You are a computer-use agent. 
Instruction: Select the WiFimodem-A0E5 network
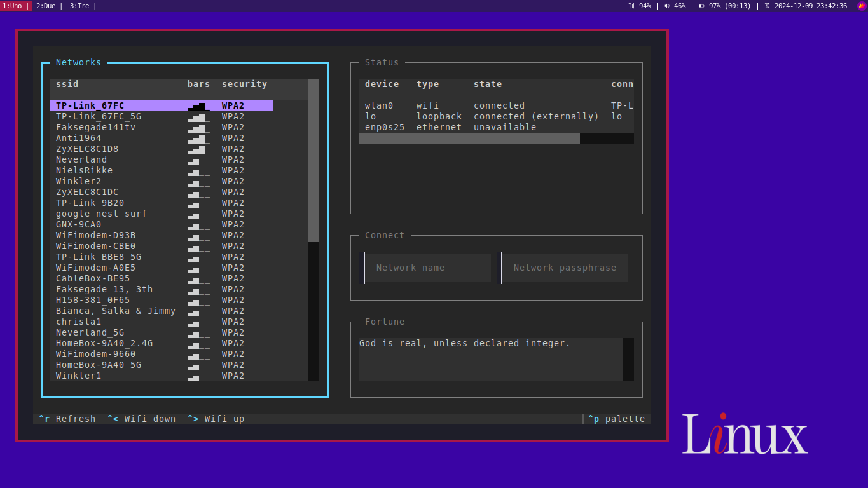pos(162,268)
